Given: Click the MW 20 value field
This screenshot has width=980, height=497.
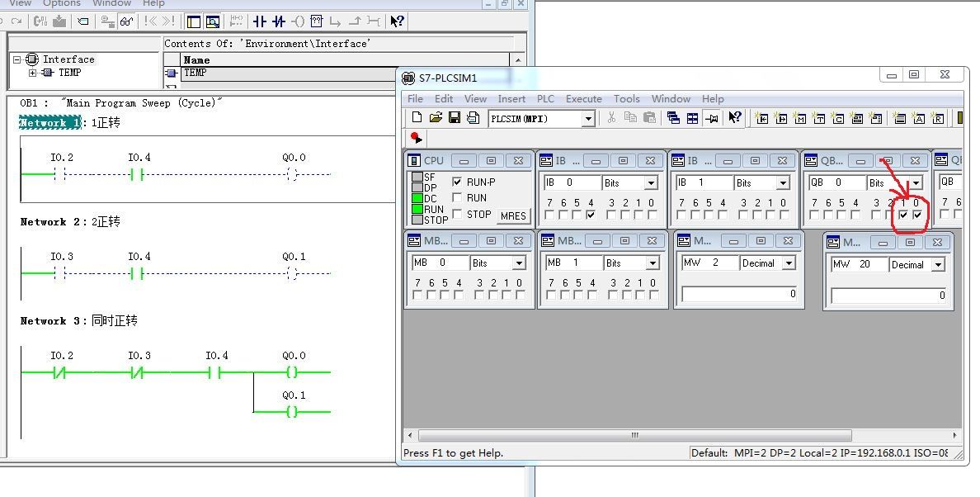Looking at the screenshot, I should 888,295.
